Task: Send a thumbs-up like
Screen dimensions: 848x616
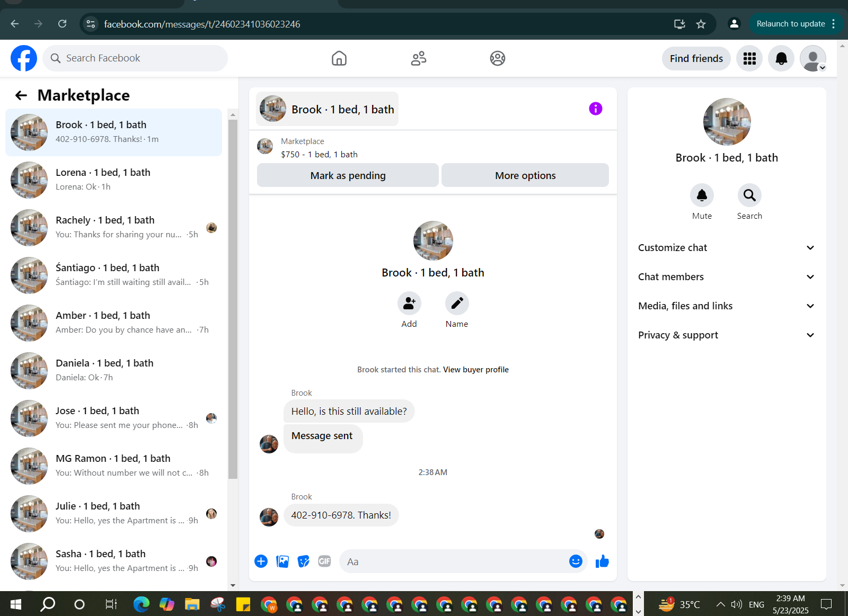Action: [602, 561]
